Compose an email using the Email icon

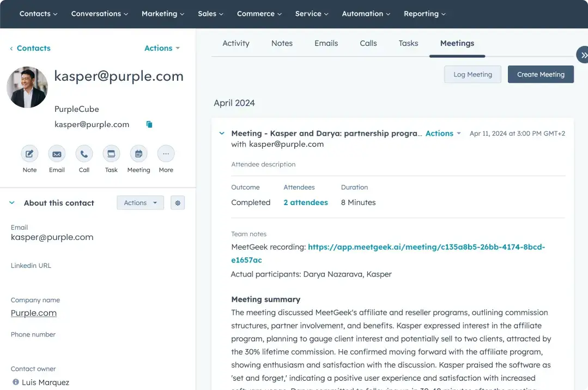[x=57, y=154]
